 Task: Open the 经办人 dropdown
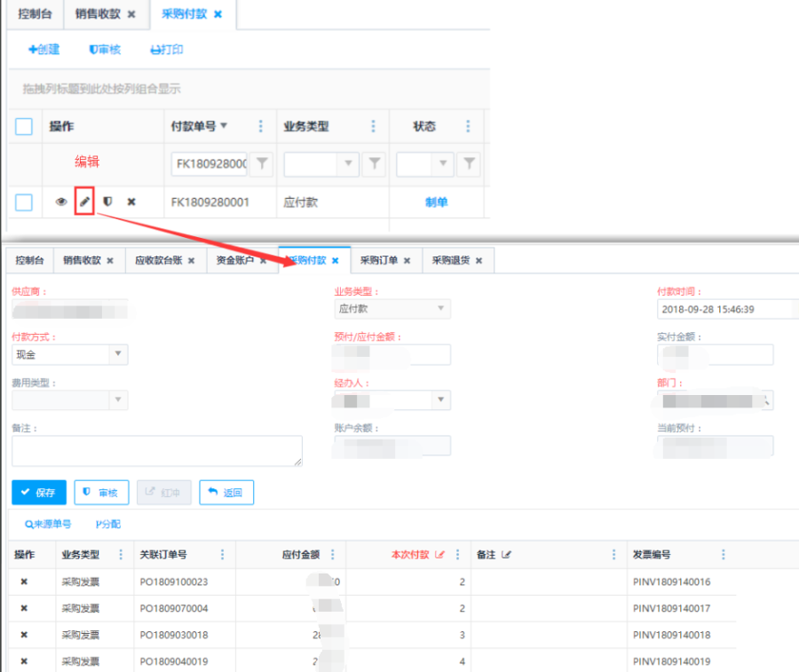coord(441,400)
